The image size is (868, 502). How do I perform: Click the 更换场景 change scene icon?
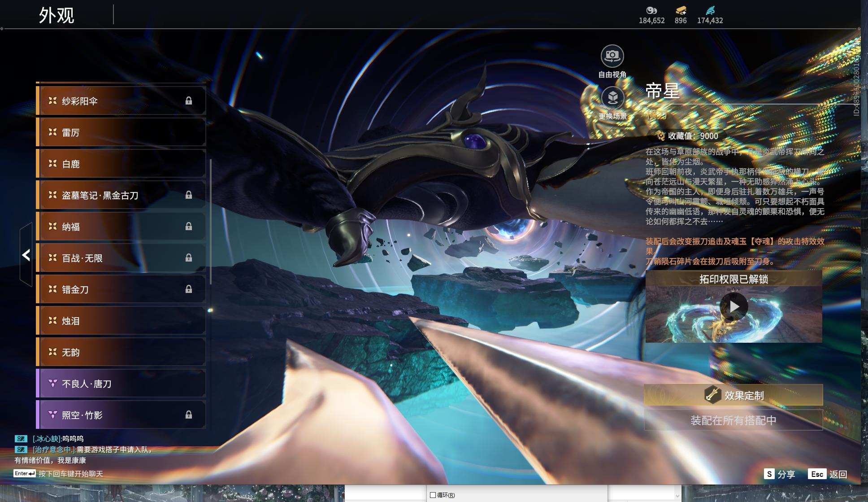pyautogui.click(x=612, y=97)
